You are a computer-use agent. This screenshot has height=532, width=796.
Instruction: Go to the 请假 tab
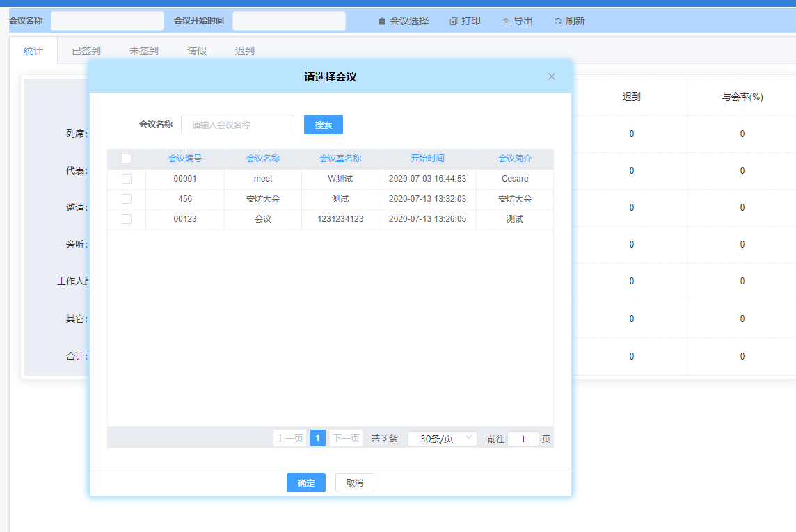(197, 51)
